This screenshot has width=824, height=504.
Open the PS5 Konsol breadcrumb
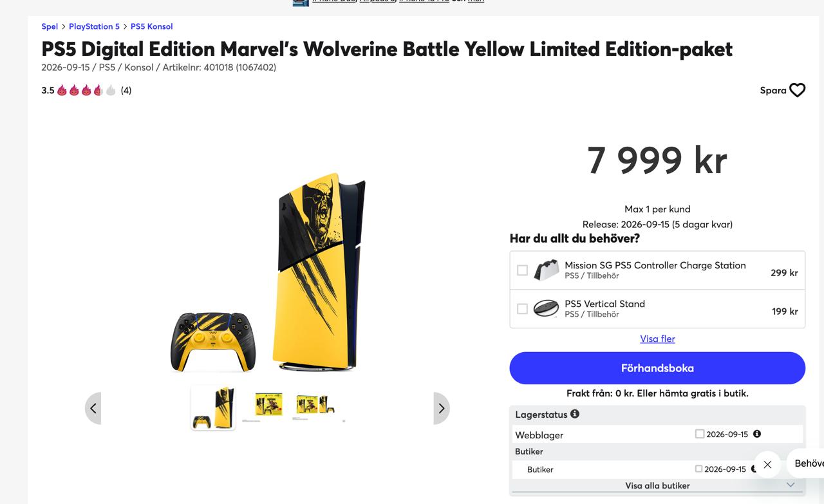click(x=151, y=26)
